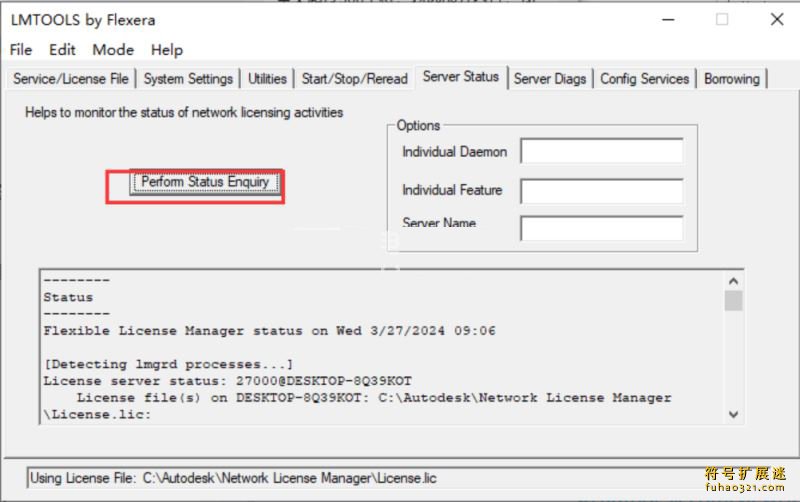Switch to the System Settings tab
800x502 pixels.
pyautogui.click(x=188, y=79)
